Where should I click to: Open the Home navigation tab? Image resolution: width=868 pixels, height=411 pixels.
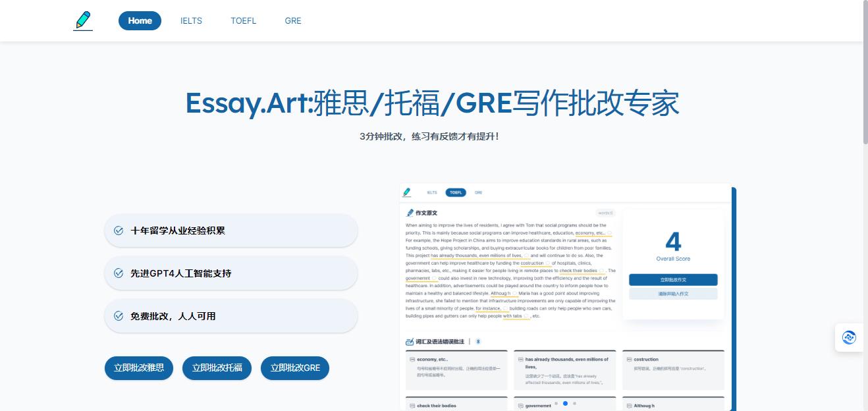click(x=140, y=20)
